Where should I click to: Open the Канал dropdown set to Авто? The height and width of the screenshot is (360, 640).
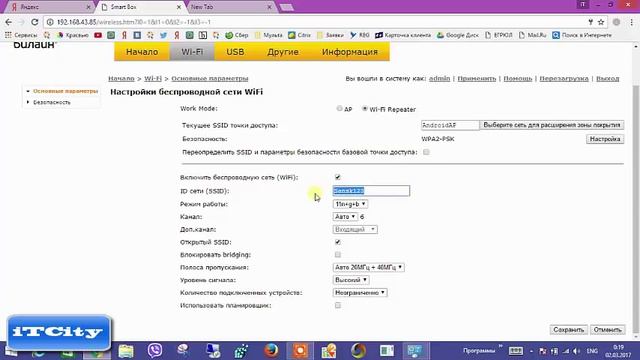[x=345, y=217]
